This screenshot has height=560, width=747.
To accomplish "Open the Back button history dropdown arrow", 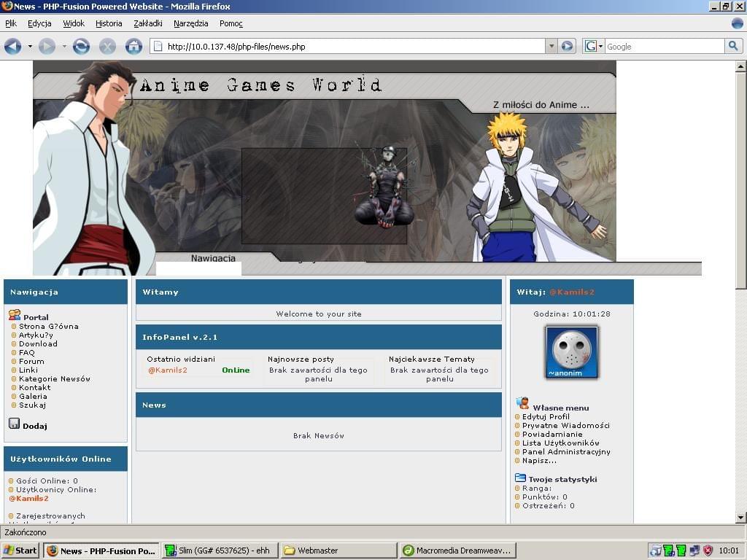I will coord(30,47).
